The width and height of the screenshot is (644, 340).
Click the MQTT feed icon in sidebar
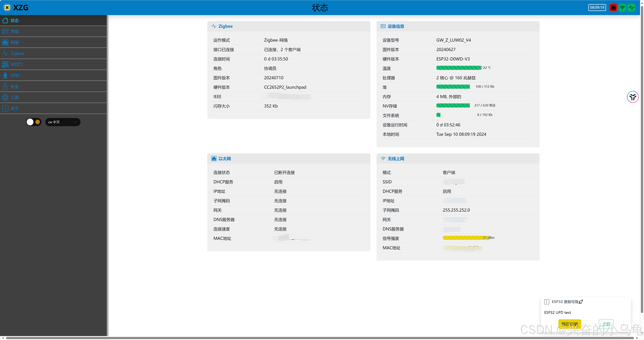[5, 64]
